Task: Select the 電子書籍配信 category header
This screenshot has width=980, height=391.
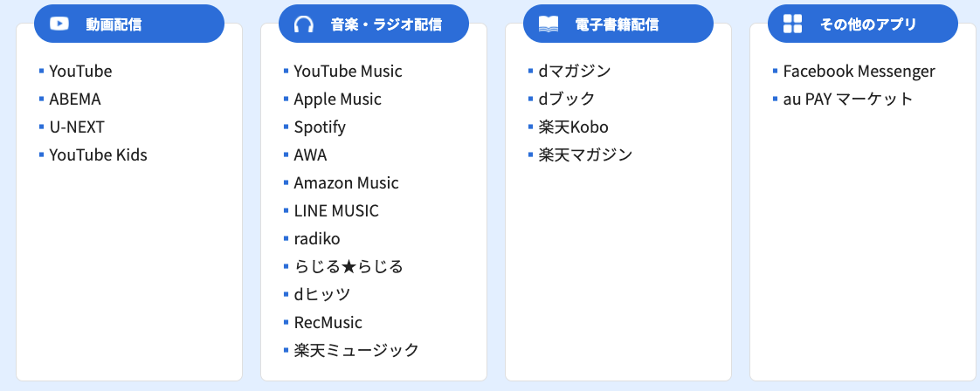Action: tap(618, 24)
